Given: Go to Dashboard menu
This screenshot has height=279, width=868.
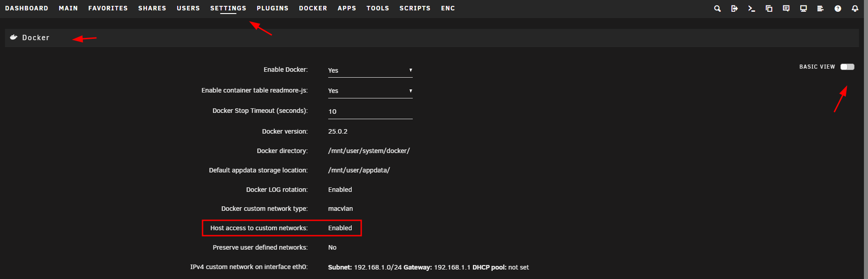Looking at the screenshot, I should (27, 8).
